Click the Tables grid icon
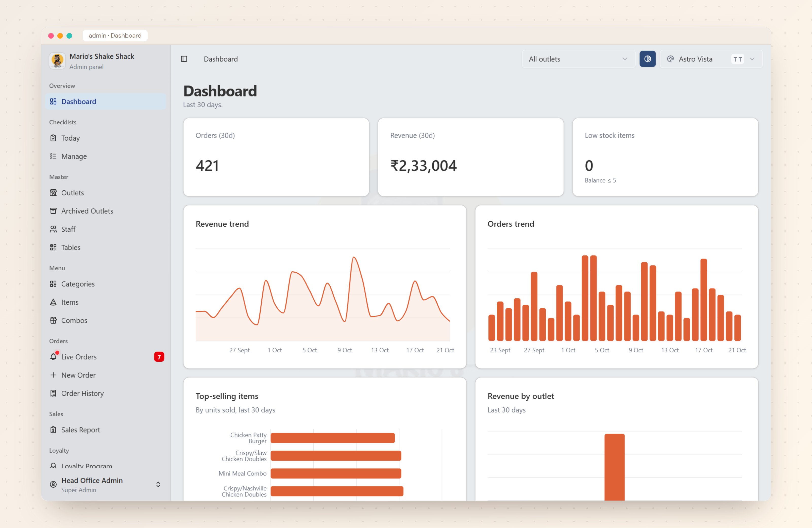Image resolution: width=812 pixels, height=528 pixels. click(53, 247)
